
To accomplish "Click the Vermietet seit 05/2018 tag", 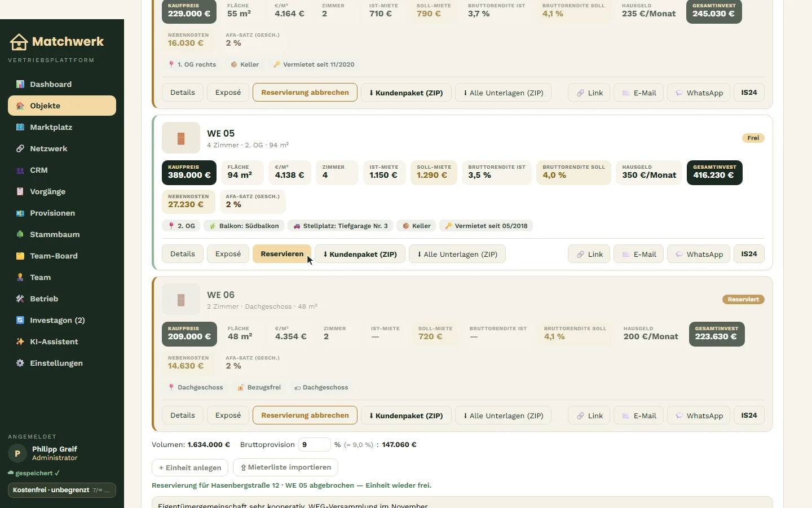I will [x=486, y=226].
